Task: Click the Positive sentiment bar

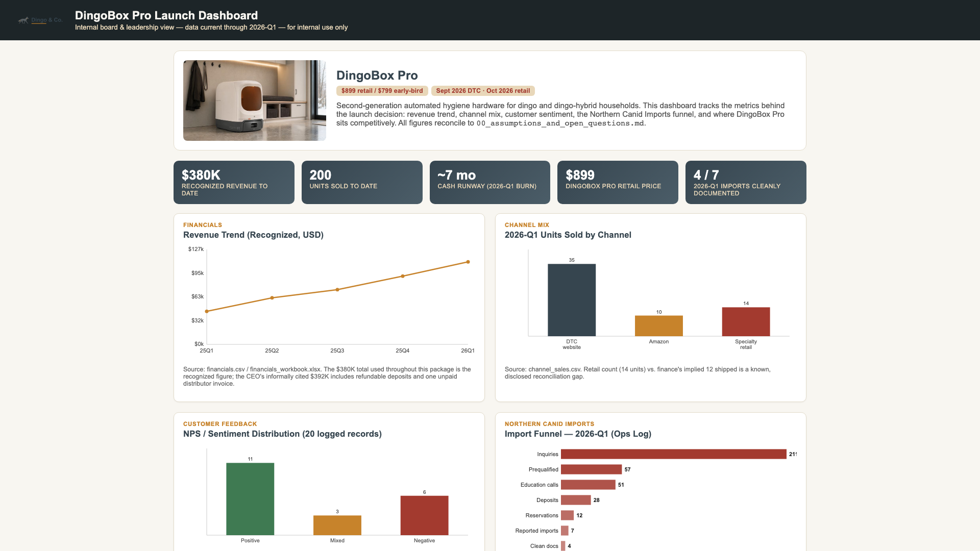Action: coord(250,499)
